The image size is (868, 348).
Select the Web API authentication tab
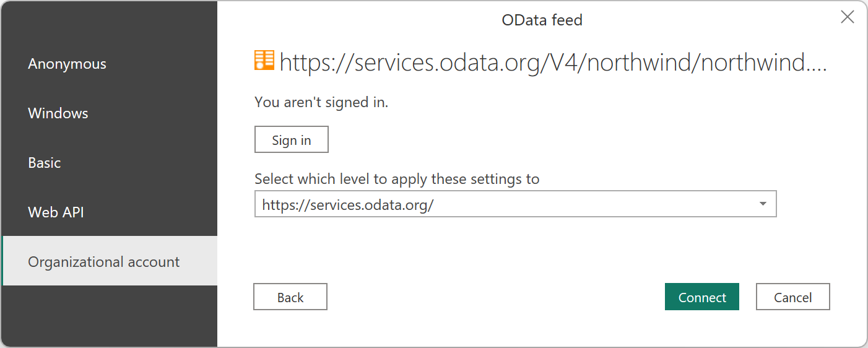click(56, 212)
